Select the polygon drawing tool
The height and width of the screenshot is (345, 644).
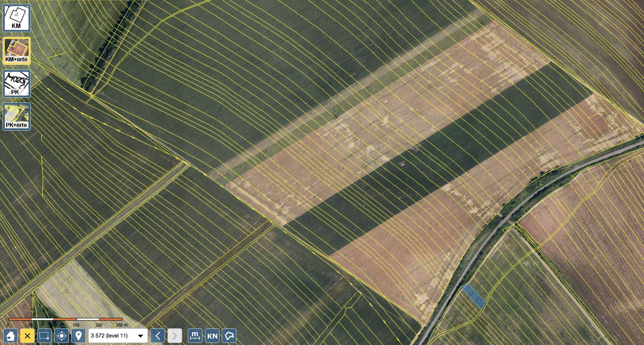229,336
